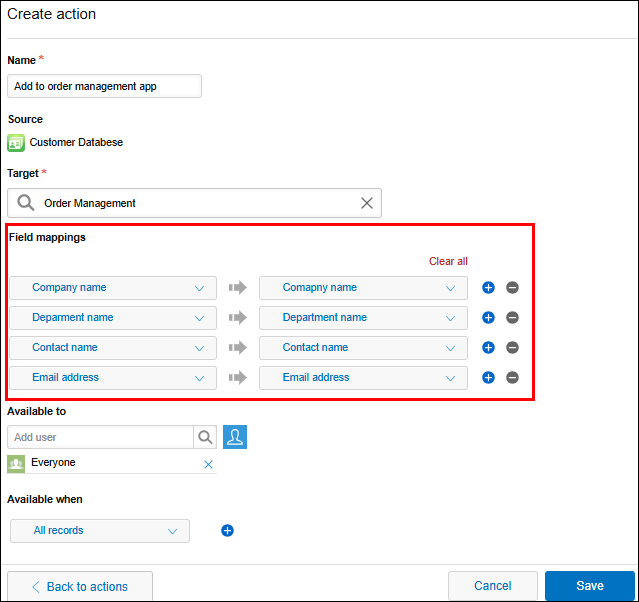This screenshot has width=639, height=602.
Task: Delete the Contact name mapping row
Action: click(512, 348)
